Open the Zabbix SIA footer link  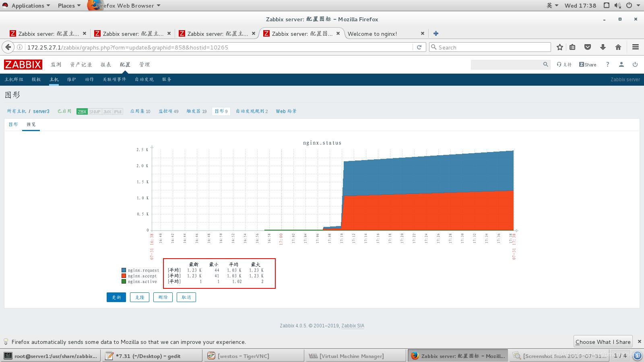(353, 326)
